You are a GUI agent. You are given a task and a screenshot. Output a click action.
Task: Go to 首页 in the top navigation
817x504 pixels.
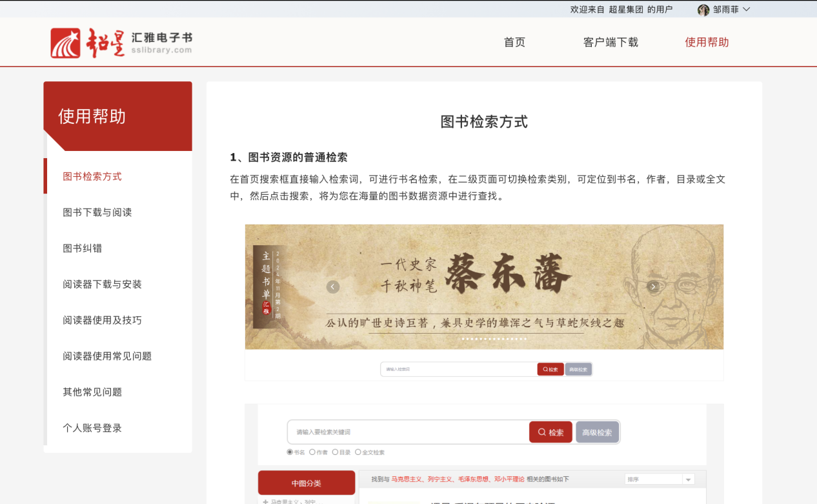click(514, 43)
